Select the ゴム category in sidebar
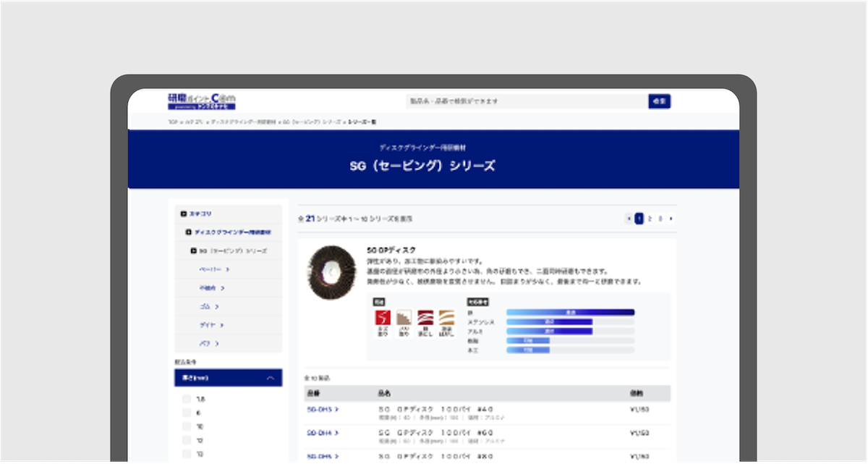868x464 pixels. tap(208, 307)
